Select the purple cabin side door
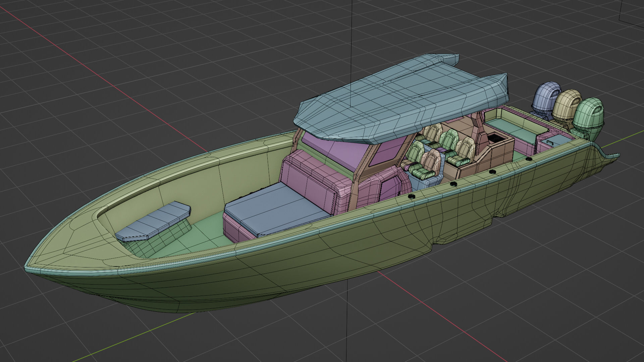 tap(390, 190)
